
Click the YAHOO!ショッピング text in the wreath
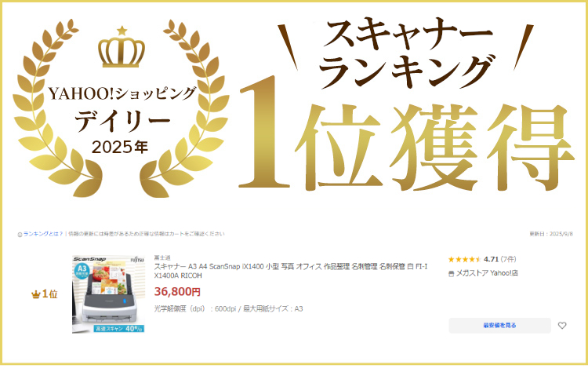[x=122, y=94]
